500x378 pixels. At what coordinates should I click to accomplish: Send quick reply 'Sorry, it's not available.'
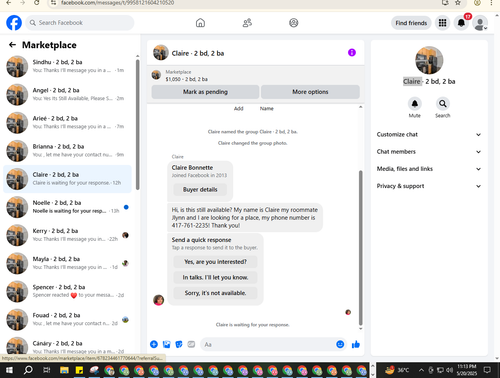pyautogui.click(x=215, y=293)
